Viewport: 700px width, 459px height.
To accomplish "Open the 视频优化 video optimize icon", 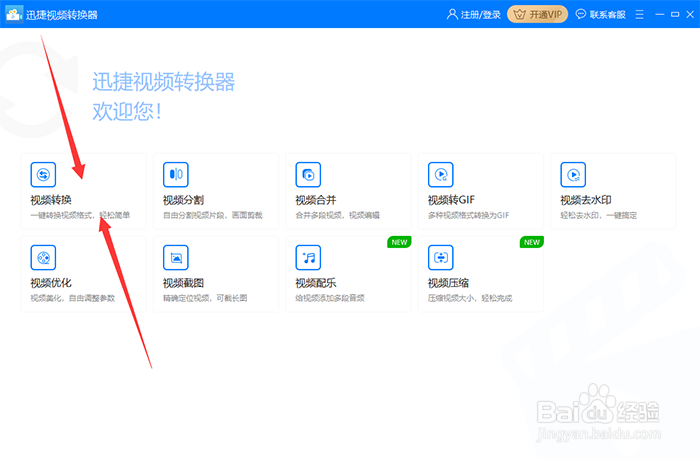I will pos(43,258).
